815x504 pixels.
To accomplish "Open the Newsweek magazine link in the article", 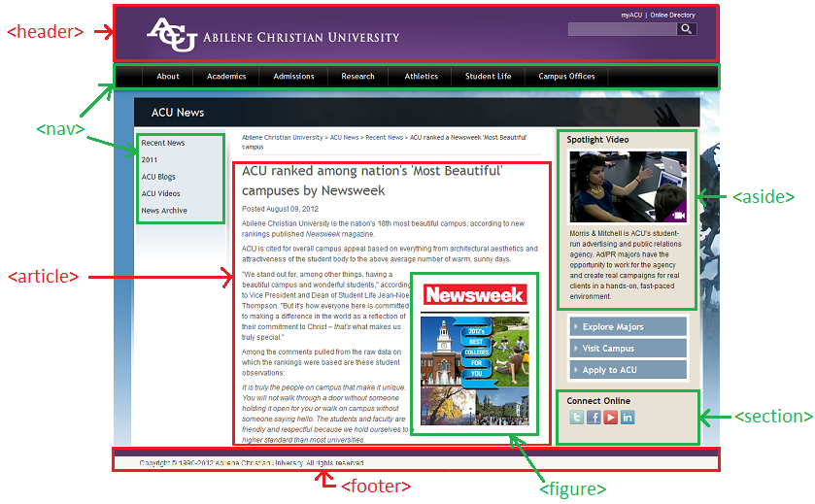I will 339,234.
